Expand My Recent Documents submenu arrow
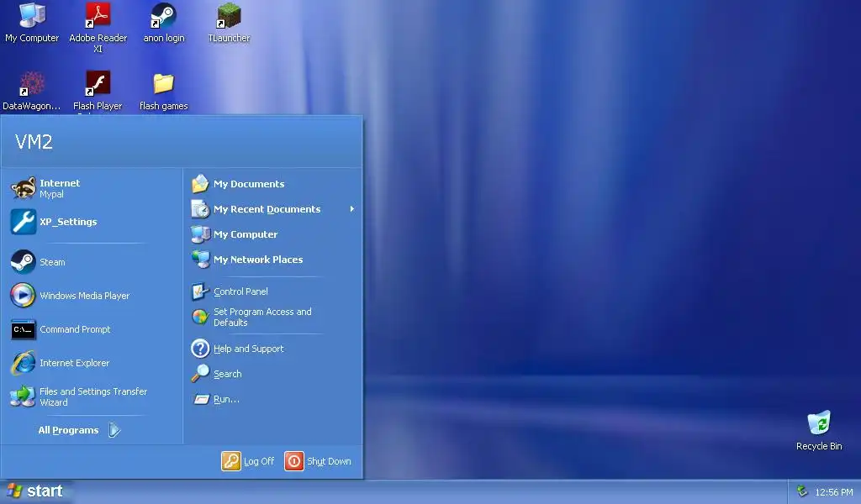Image resolution: width=861 pixels, height=504 pixels. click(352, 209)
